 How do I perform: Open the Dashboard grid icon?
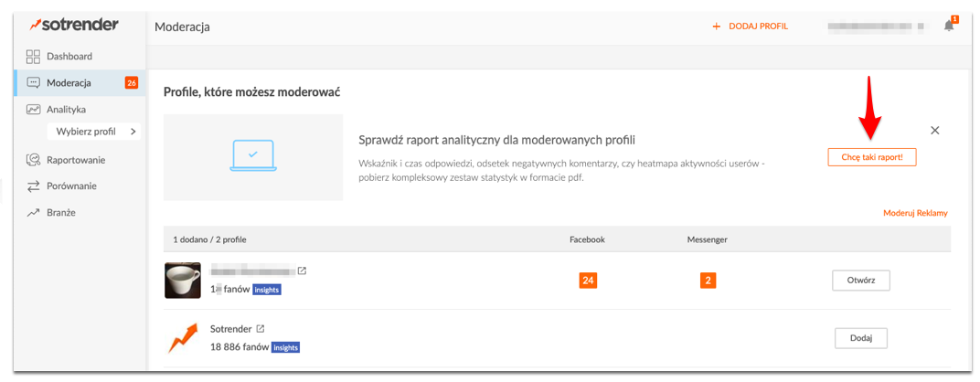pos(34,57)
